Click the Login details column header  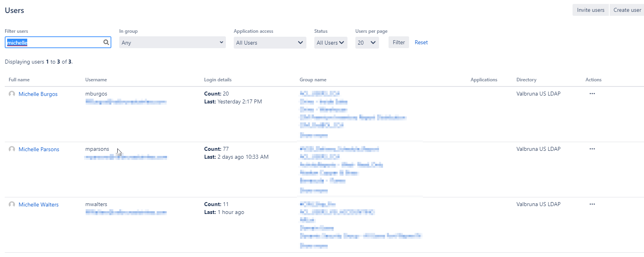point(218,80)
